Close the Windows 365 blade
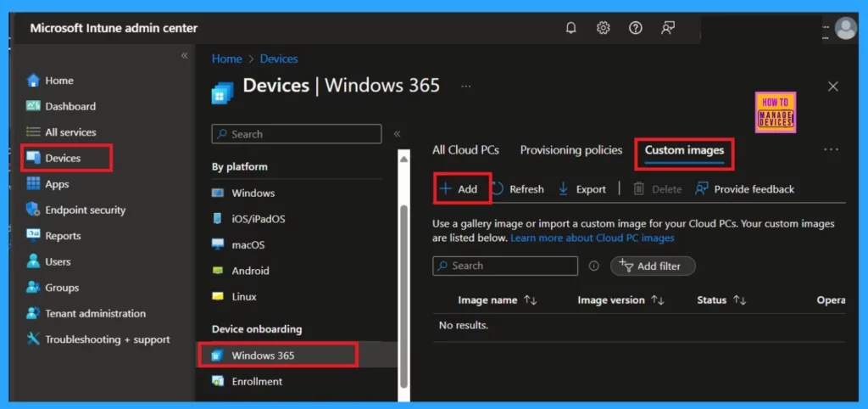The image size is (868, 409). (832, 87)
